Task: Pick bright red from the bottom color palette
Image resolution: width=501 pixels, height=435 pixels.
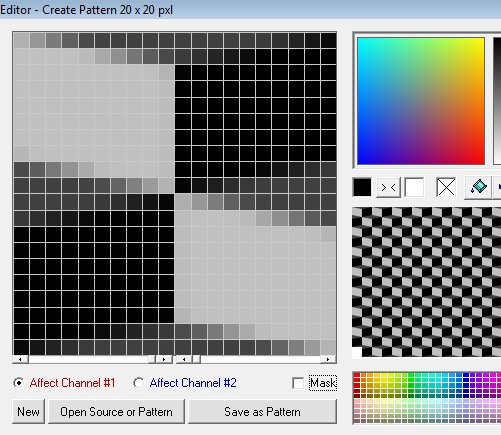Action: click(x=357, y=376)
